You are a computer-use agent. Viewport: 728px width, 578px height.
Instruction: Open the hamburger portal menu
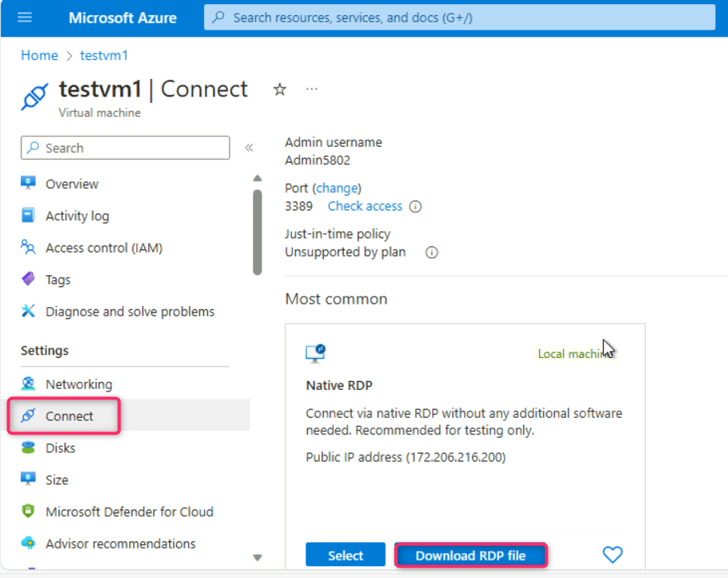[x=25, y=18]
